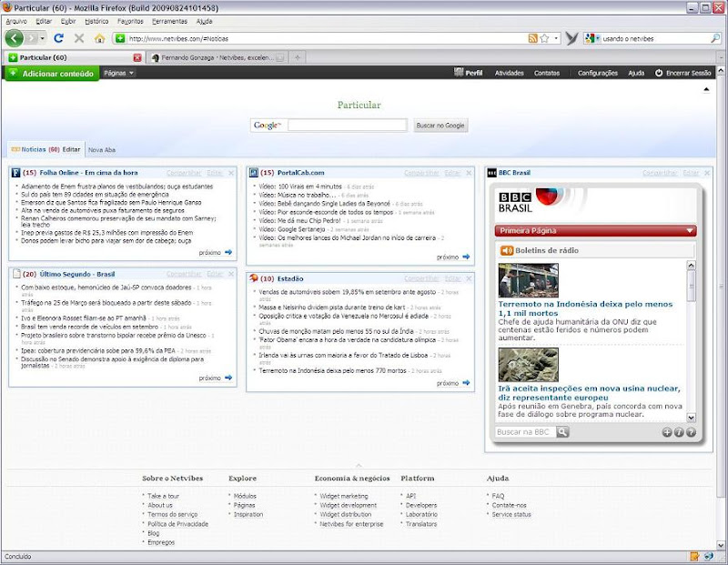Reload the page with the refresh icon

coord(58,38)
